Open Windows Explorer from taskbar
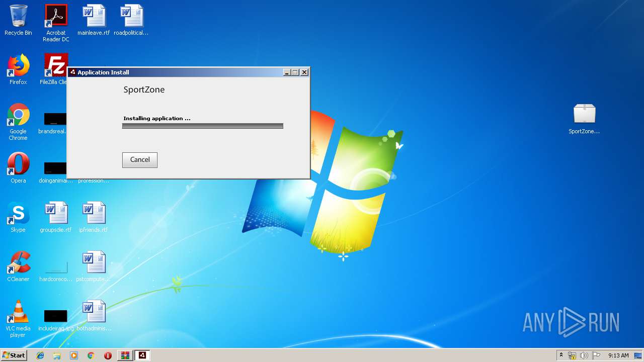Image resolution: width=644 pixels, height=362 pixels. click(57, 355)
